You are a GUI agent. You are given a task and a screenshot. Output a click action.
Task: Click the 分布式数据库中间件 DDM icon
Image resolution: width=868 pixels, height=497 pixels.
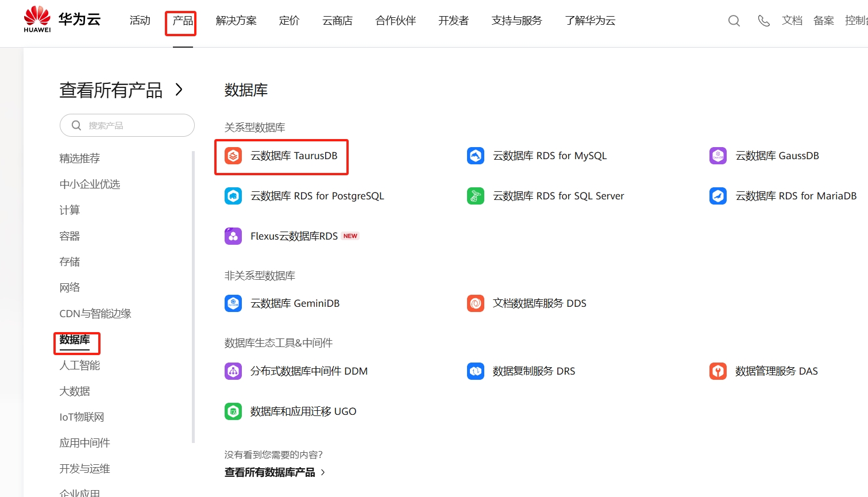pos(233,371)
